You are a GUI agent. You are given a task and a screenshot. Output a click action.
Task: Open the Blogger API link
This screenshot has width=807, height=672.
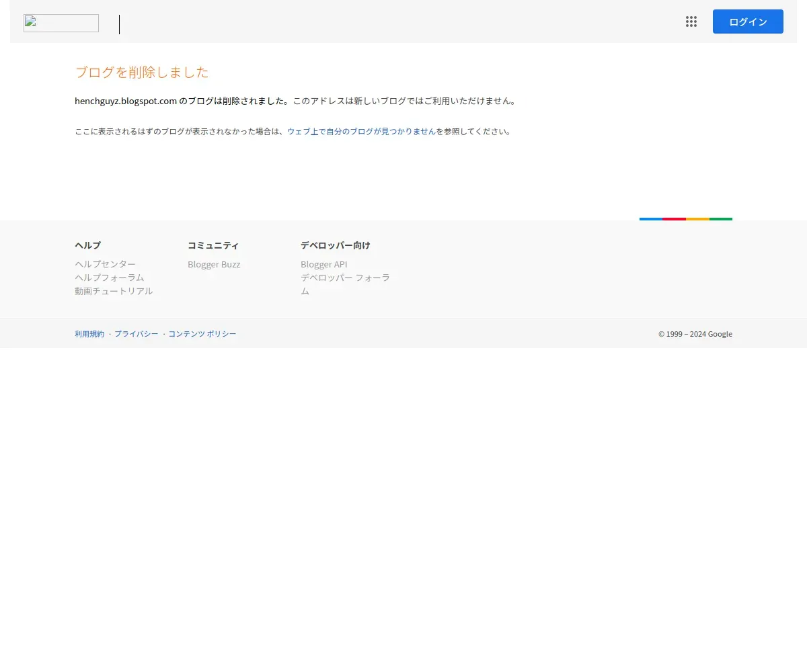point(324,264)
